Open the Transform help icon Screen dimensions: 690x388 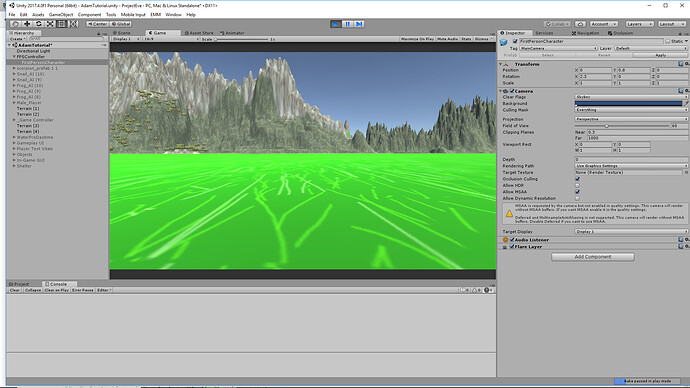coord(681,64)
